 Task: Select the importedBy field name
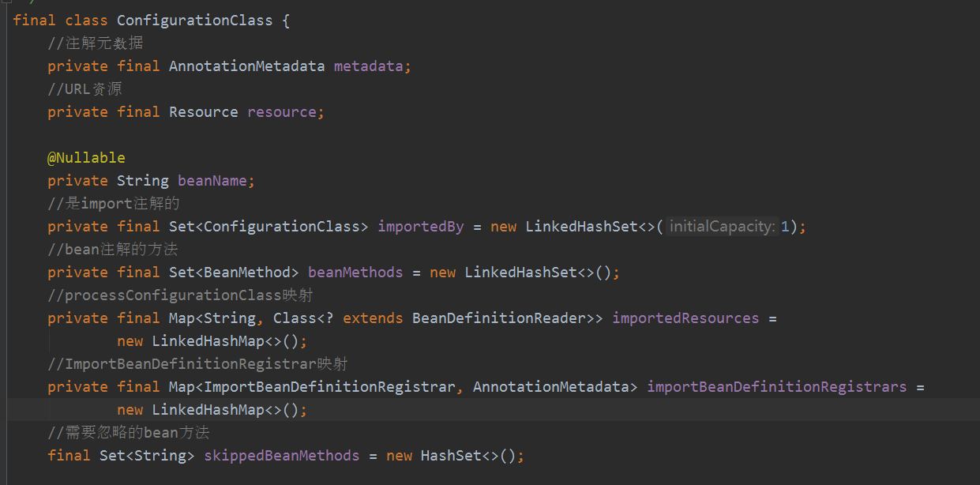pos(420,226)
